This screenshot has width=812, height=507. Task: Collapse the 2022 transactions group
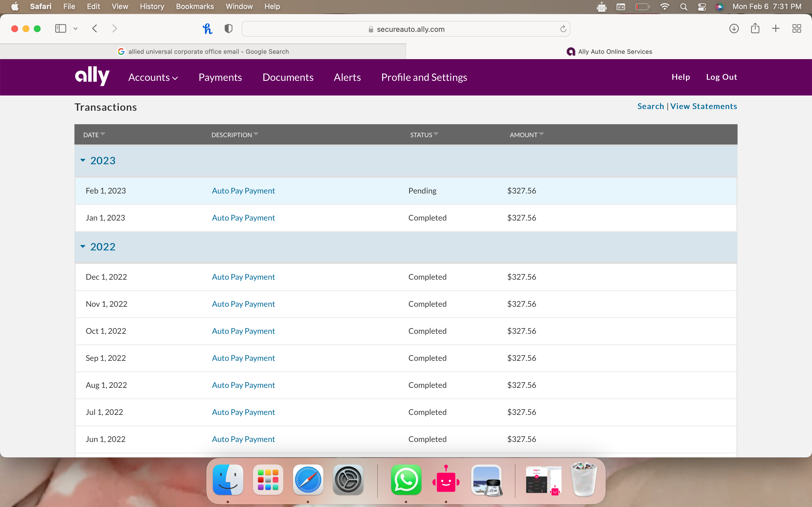pyautogui.click(x=83, y=246)
